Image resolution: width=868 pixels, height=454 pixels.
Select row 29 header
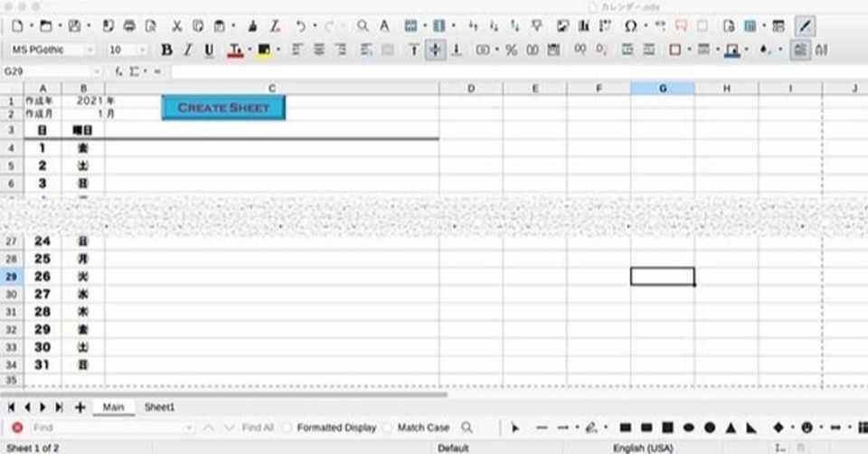[12, 276]
